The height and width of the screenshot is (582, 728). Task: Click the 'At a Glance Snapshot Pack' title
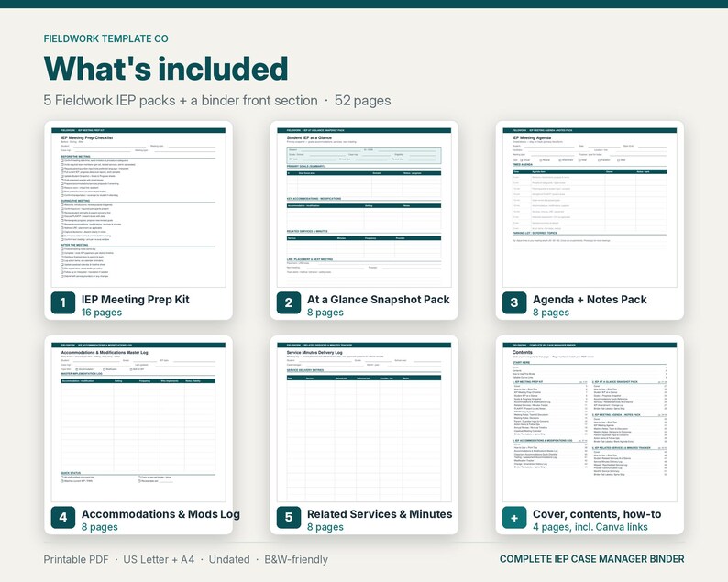tap(379, 300)
